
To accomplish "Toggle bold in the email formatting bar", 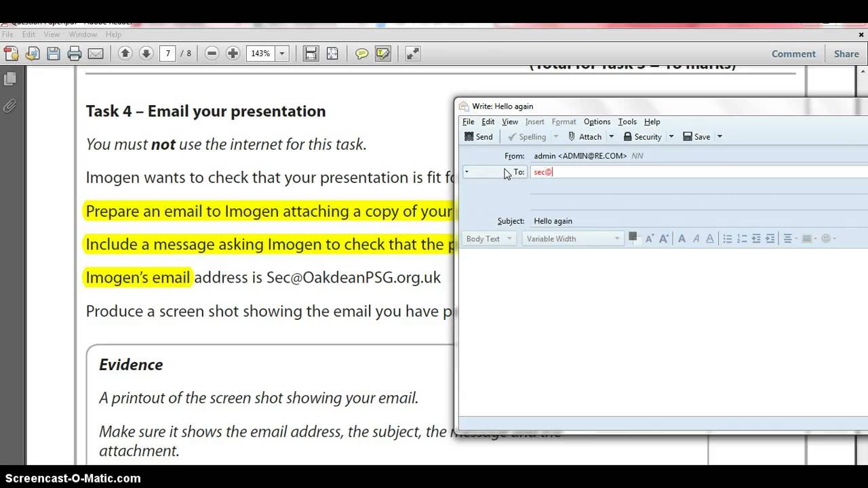I will coord(682,239).
